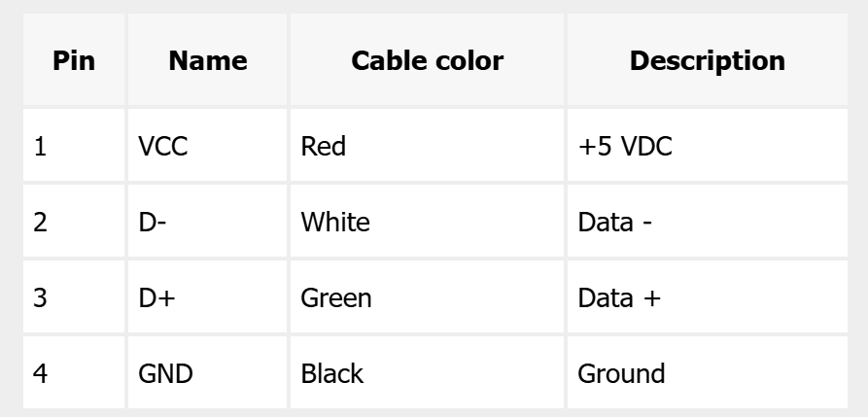Viewport: 868px width, 417px height.
Task: Click the Description column header
Action: click(x=707, y=61)
